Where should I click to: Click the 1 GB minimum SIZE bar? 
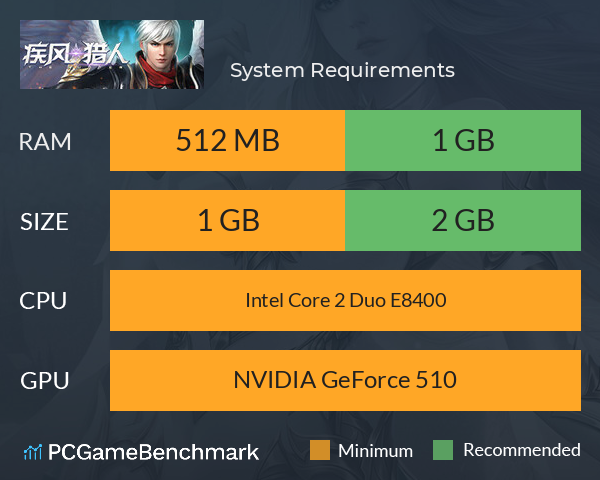tap(227, 220)
